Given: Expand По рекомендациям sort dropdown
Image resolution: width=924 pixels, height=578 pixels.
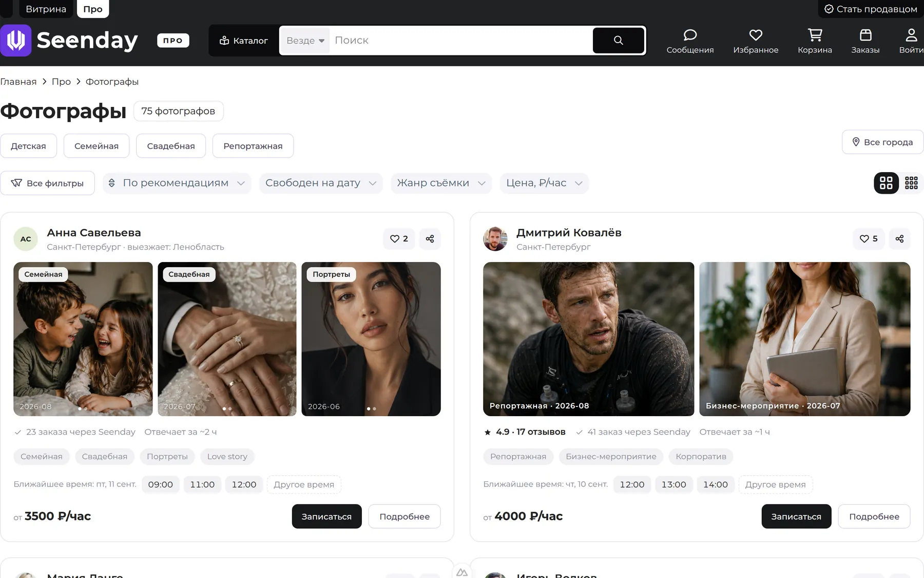Looking at the screenshot, I should tap(177, 183).
